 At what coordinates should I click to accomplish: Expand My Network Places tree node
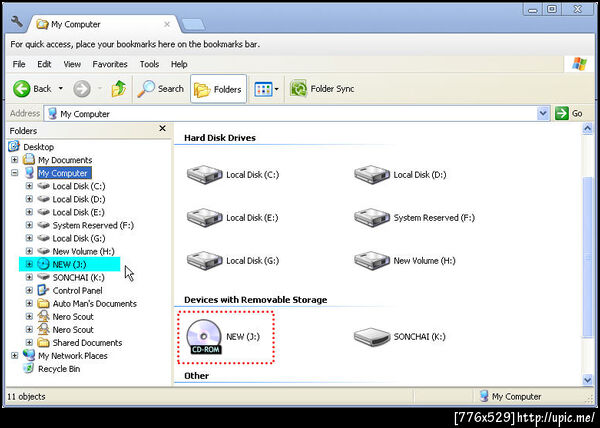click(15, 356)
